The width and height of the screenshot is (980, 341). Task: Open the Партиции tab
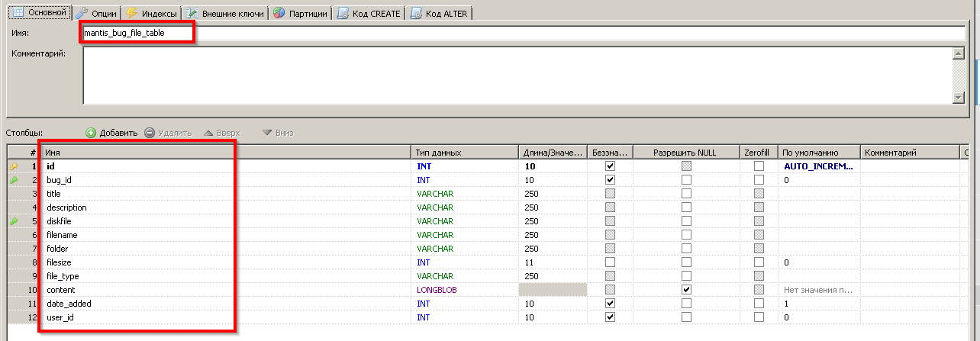coord(300,13)
